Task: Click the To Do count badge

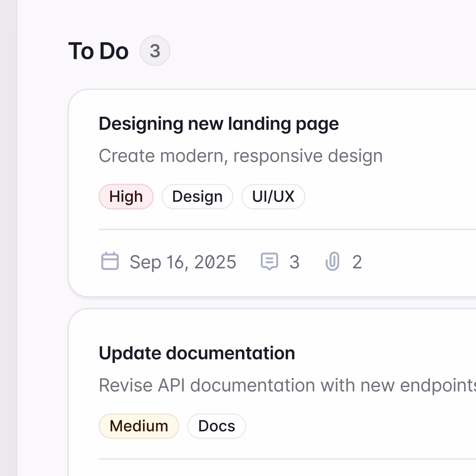Action: (155, 51)
